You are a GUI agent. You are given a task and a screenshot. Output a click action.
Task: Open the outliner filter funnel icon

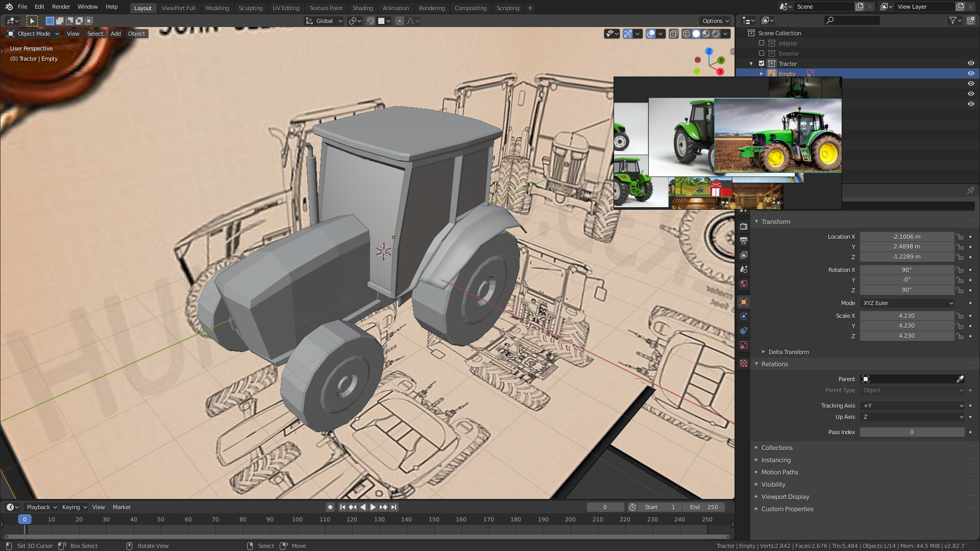[952, 20]
